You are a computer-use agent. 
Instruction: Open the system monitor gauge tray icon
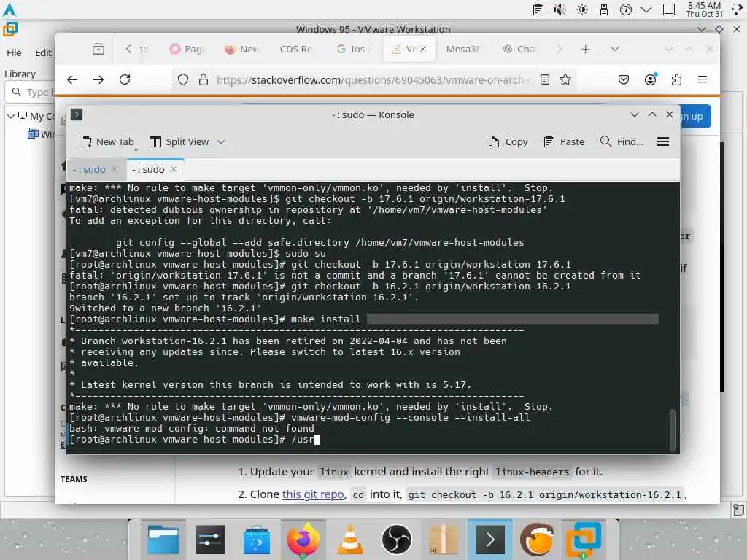pos(625,9)
